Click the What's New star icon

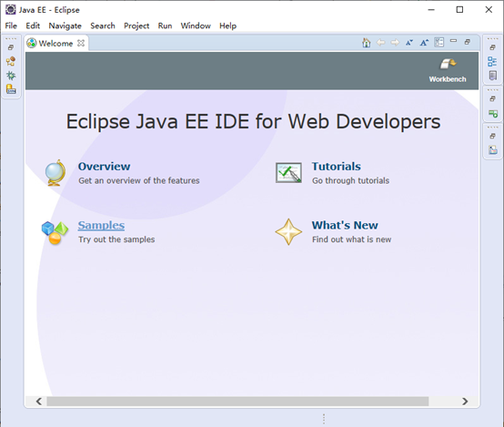[288, 232]
